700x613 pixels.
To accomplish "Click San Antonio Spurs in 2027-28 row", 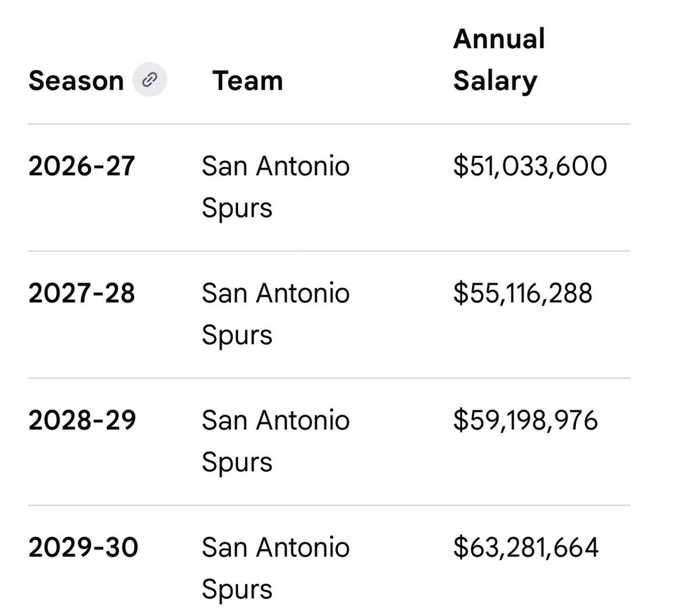I will tap(276, 314).
